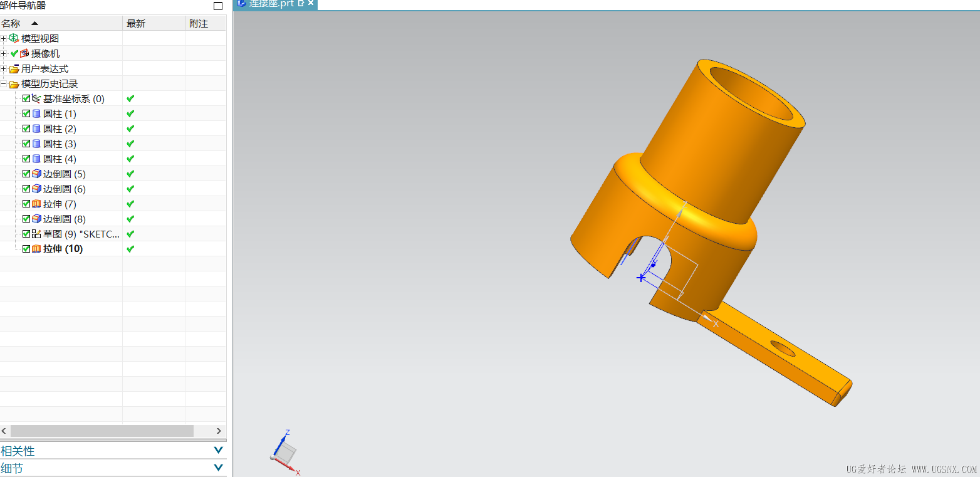Uncheck the 基准坐标系 (0) checkbox

(x=26, y=98)
